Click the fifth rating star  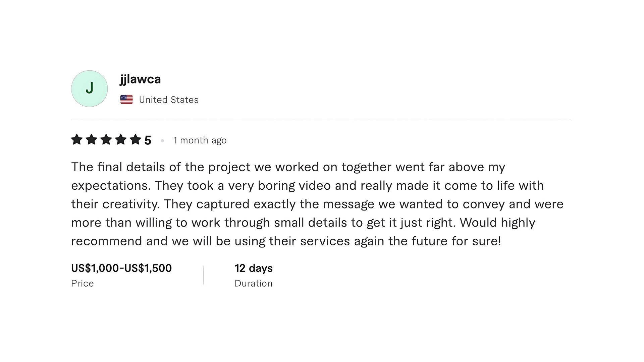click(x=136, y=139)
